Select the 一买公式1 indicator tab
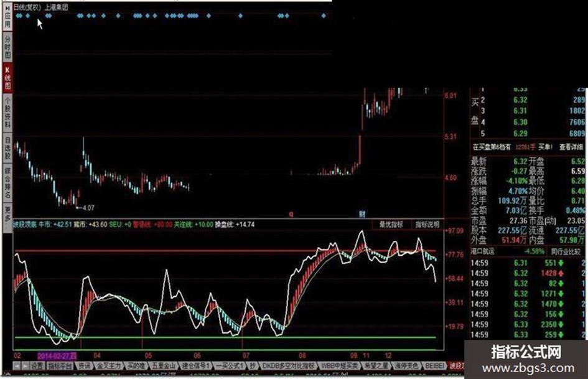 tap(230, 365)
